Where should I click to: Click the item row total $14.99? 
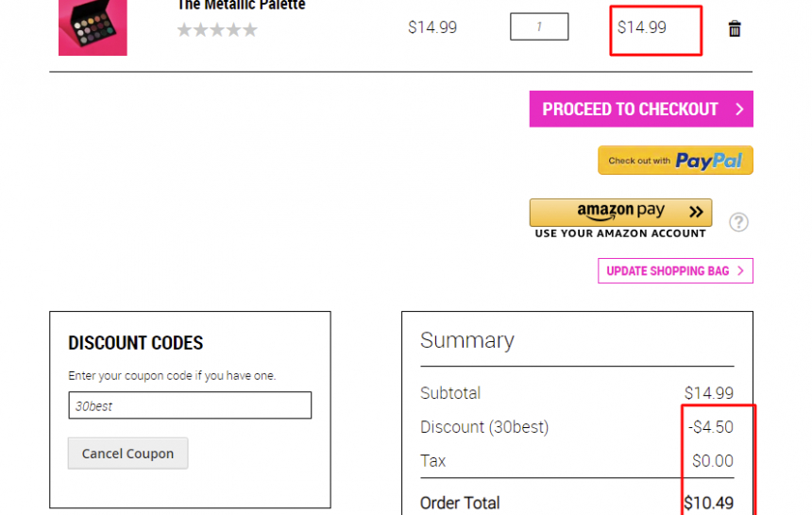pos(642,27)
